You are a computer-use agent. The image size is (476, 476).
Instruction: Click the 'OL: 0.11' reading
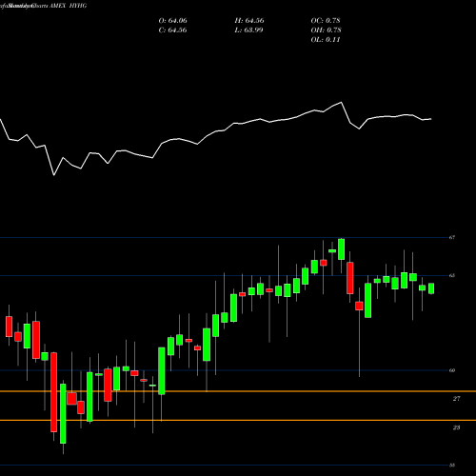coord(326,40)
